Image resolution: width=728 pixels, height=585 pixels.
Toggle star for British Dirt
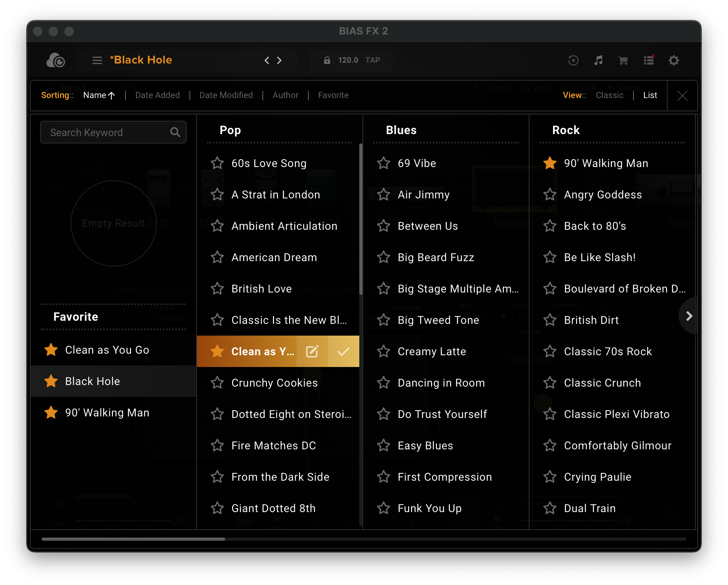pos(550,320)
